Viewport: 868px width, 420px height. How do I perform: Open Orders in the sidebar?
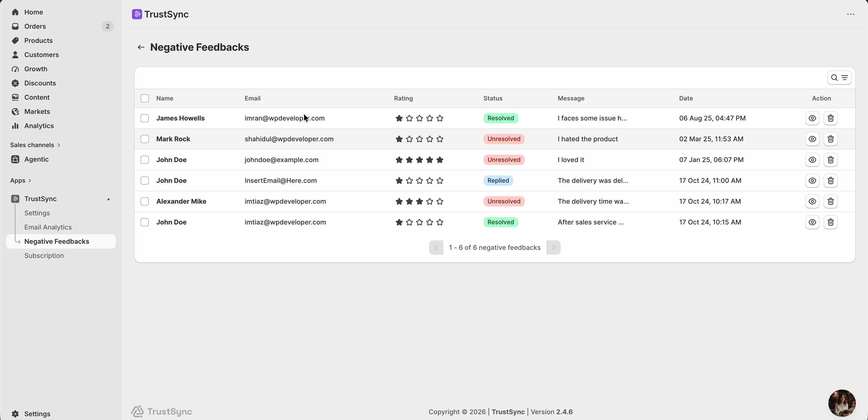[x=61, y=26]
